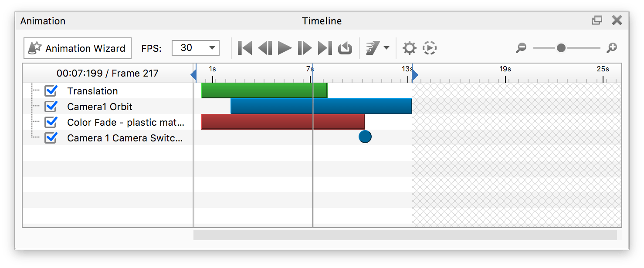Image resolution: width=644 pixels, height=268 pixels.
Task: Open the FPS dropdown
Action: [x=196, y=48]
